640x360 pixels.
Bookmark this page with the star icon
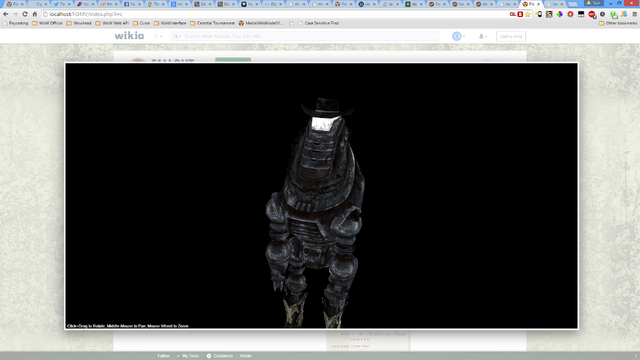[x=528, y=14]
